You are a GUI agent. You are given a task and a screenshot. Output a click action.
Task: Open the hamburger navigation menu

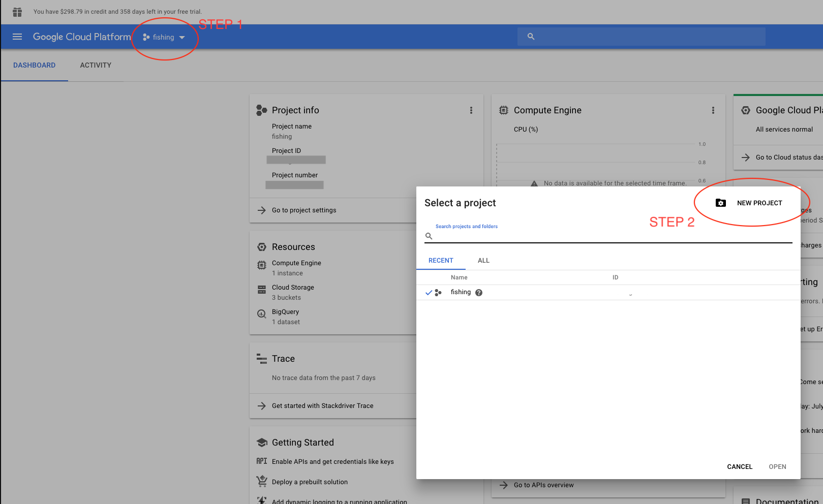point(17,37)
